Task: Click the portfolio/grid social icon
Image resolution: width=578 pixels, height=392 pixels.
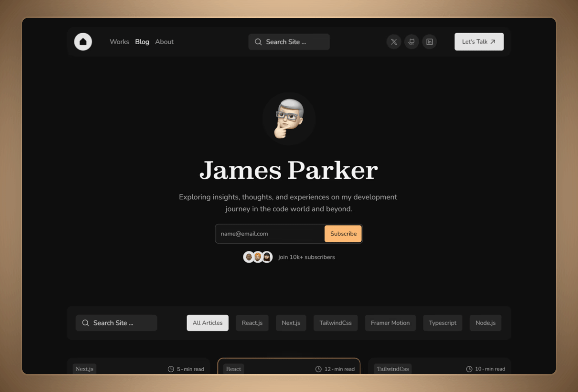Action: pos(429,41)
